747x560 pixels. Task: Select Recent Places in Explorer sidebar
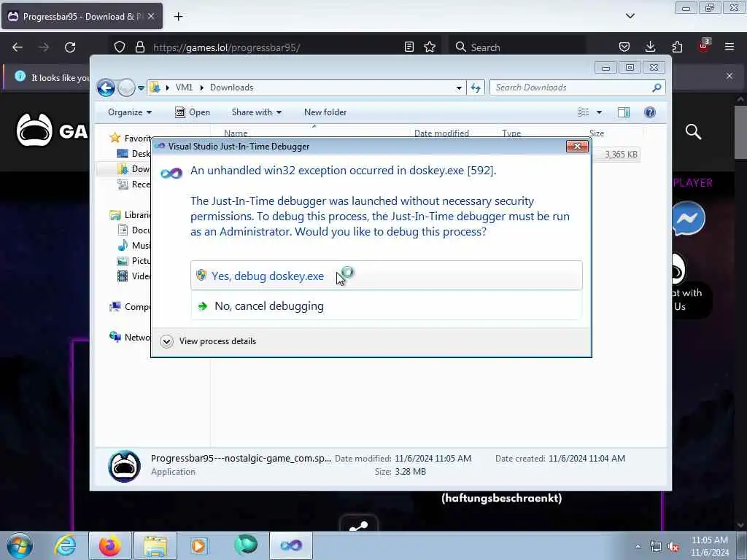click(133, 184)
